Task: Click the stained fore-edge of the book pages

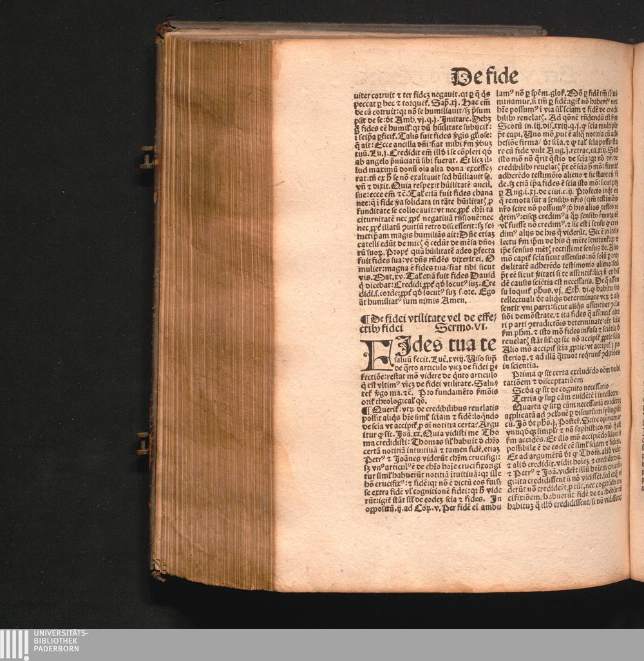Action: [216, 309]
